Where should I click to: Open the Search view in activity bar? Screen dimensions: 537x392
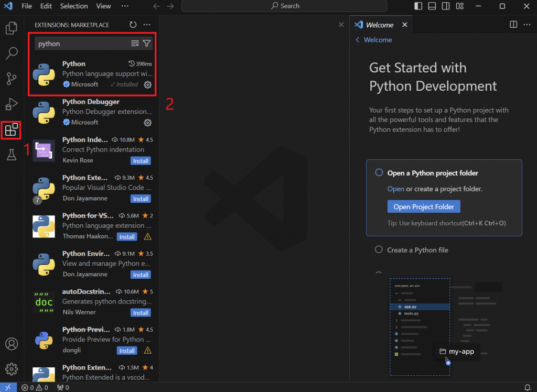click(12, 53)
